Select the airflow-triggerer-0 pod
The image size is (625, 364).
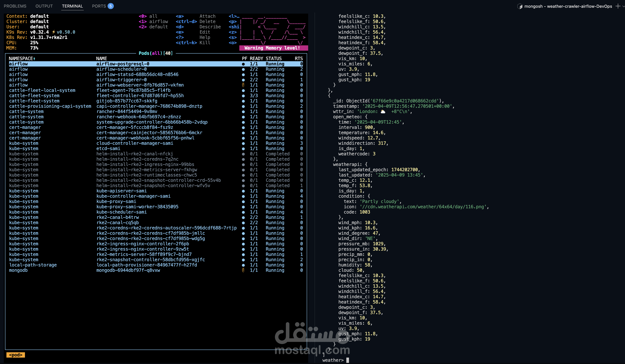122,80
